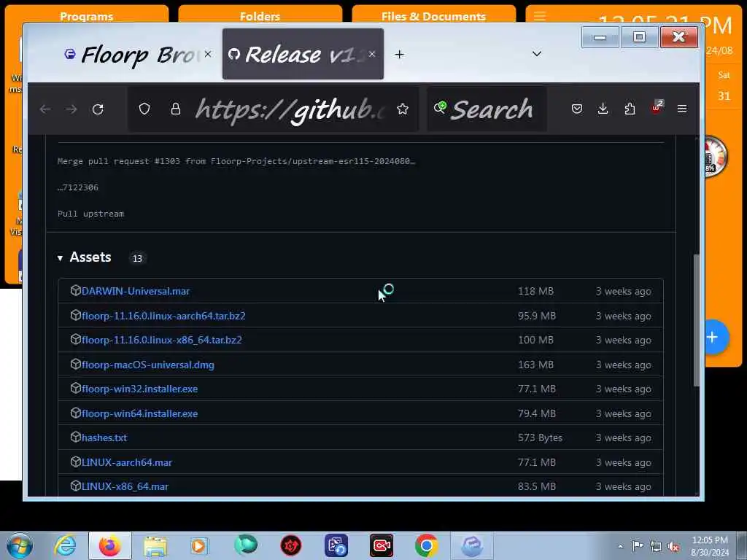Select the Release v11 GitHub tab
The height and width of the screenshot is (560, 747).
303,54
